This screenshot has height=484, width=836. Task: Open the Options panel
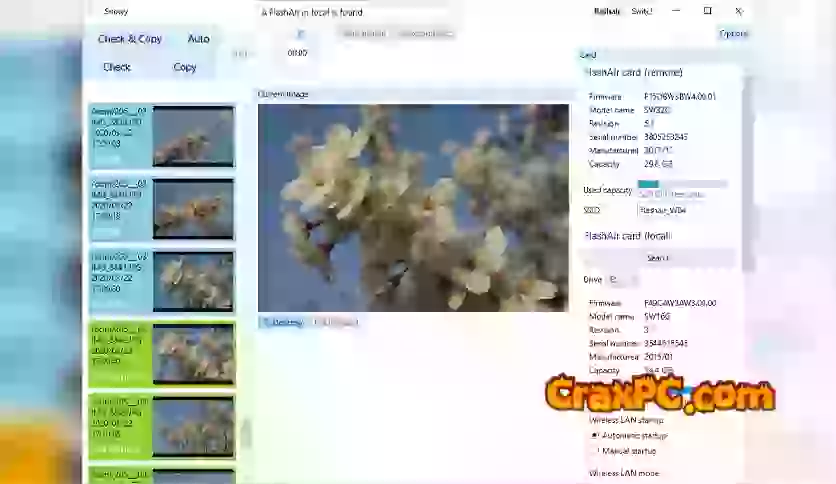[733, 34]
